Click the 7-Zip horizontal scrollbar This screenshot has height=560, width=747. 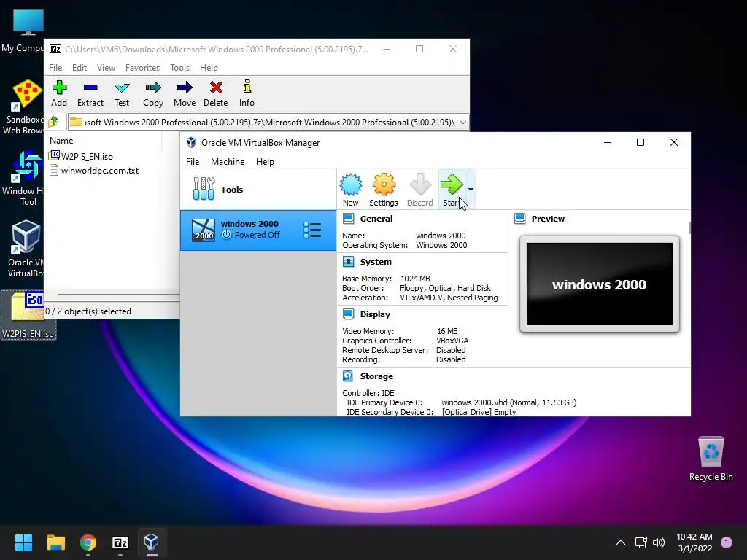[118, 295]
